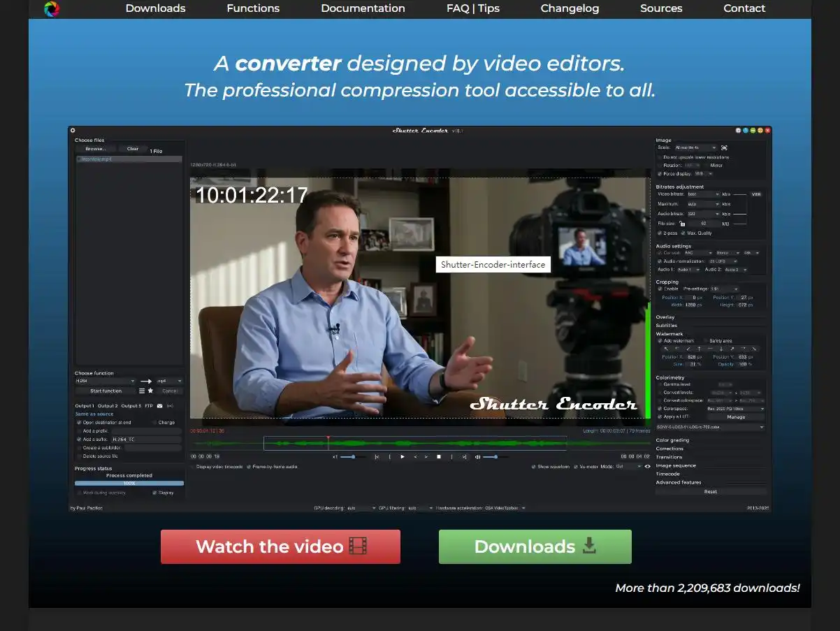840x631 pixels.
Task: Toggle the Display video timecode checkbox
Action: tap(194, 466)
